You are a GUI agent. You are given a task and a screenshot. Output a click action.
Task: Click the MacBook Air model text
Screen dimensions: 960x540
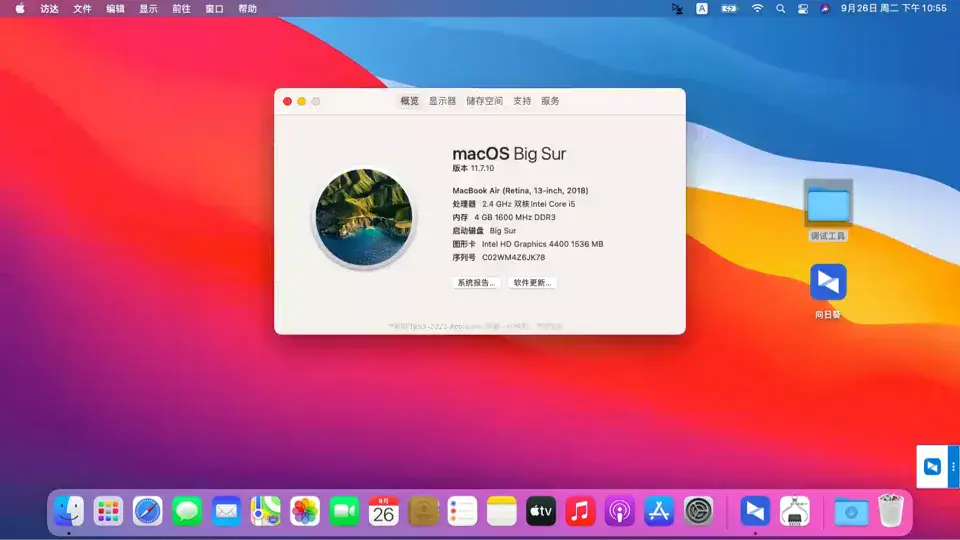(x=520, y=190)
